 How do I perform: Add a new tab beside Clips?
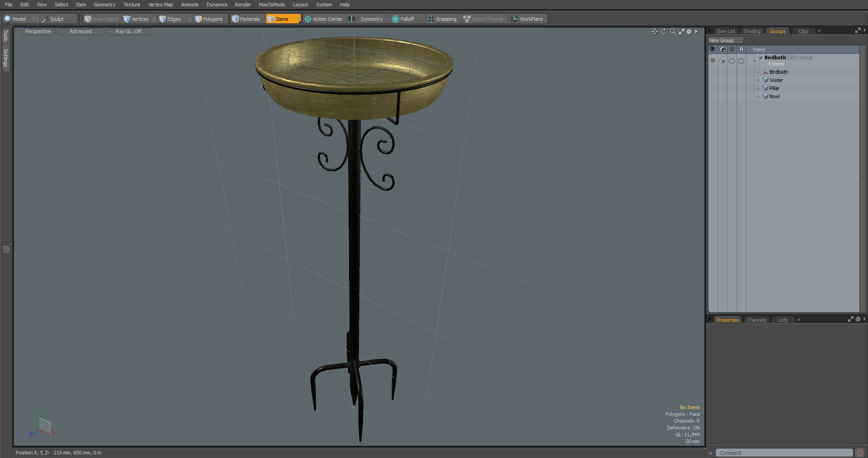click(819, 31)
